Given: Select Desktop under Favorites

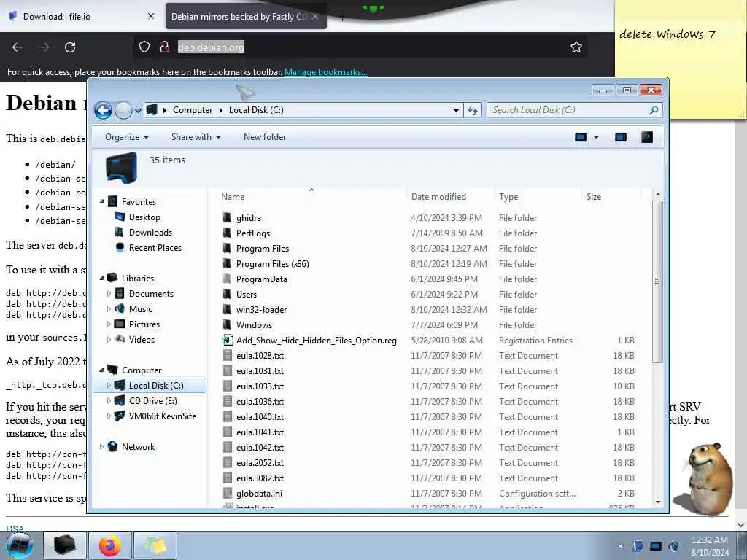Looking at the screenshot, I should 144,217.
